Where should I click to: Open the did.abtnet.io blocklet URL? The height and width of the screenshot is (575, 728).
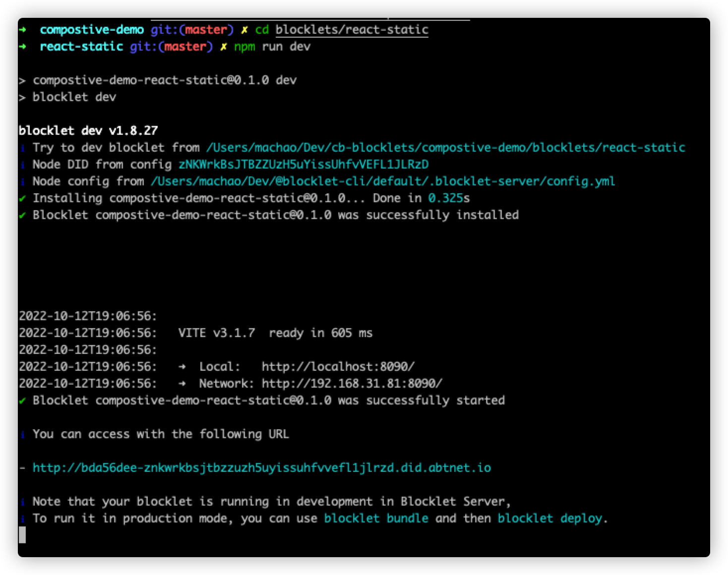[261, 468]
